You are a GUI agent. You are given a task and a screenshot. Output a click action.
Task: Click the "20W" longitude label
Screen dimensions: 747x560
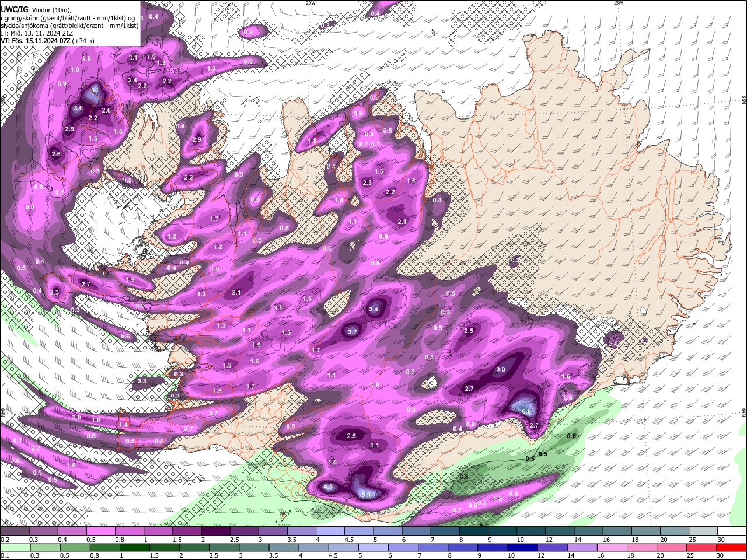310,3
